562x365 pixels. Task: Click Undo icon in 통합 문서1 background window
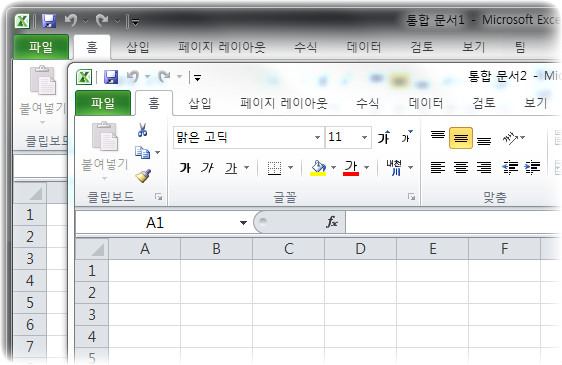pos(71,20)
